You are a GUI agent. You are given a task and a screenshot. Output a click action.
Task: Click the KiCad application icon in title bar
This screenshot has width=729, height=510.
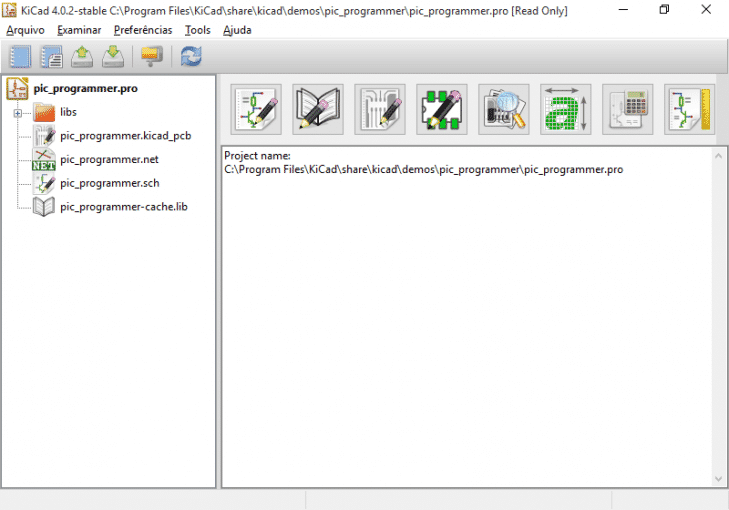pos(9,10)
